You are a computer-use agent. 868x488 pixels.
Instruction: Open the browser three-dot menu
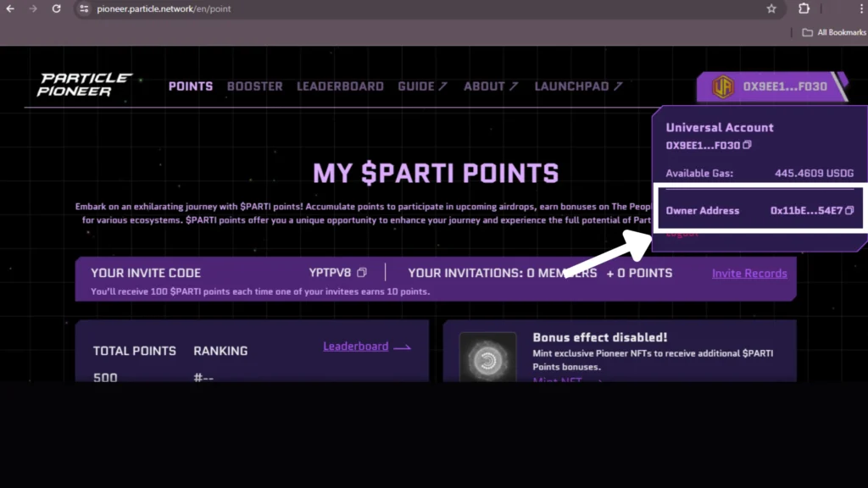(x=861, y=8)
